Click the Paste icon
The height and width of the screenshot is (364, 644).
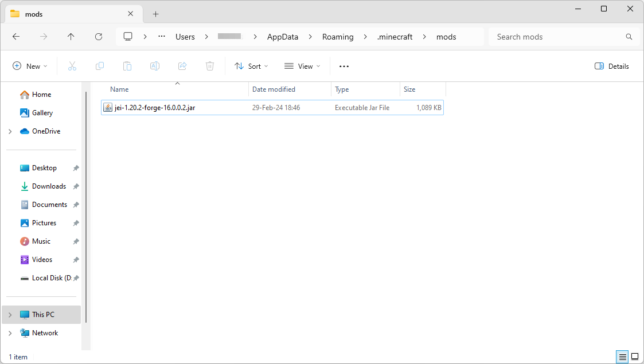click(x=127, y=66)
